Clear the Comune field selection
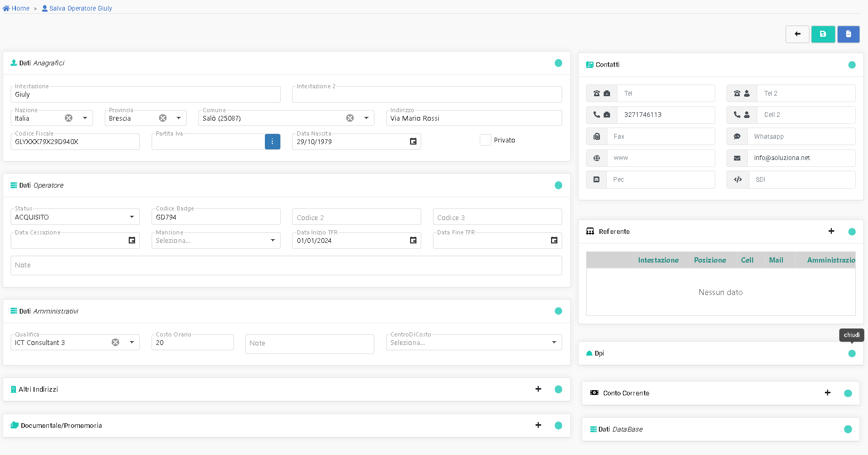This screenshot has height=455, width=868. [x=350, y=118]
